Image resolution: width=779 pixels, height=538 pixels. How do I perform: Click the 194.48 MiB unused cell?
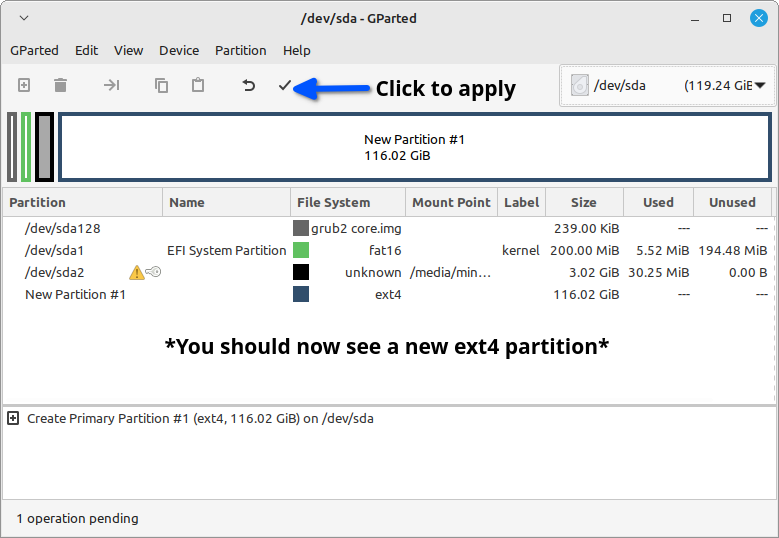click(733, 250)
